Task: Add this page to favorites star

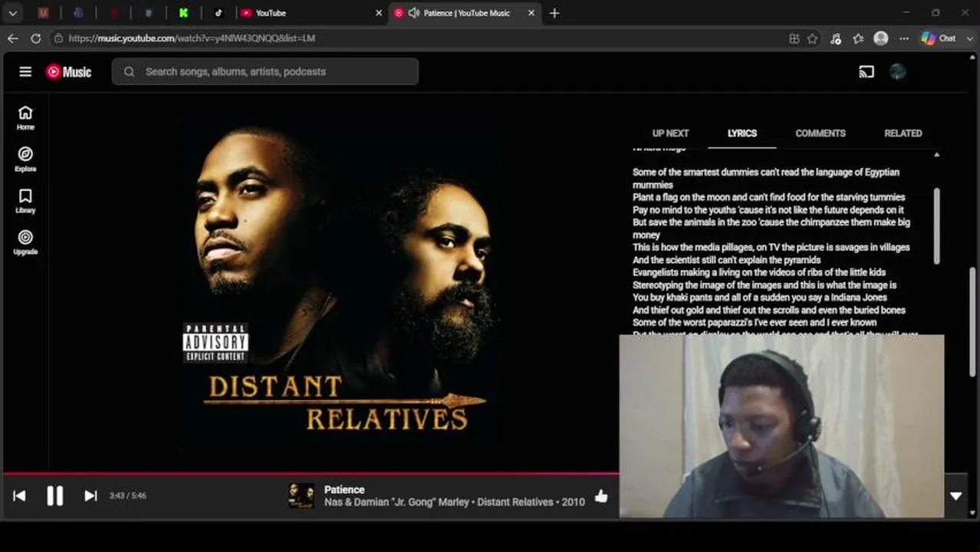Action: (813, 38)
